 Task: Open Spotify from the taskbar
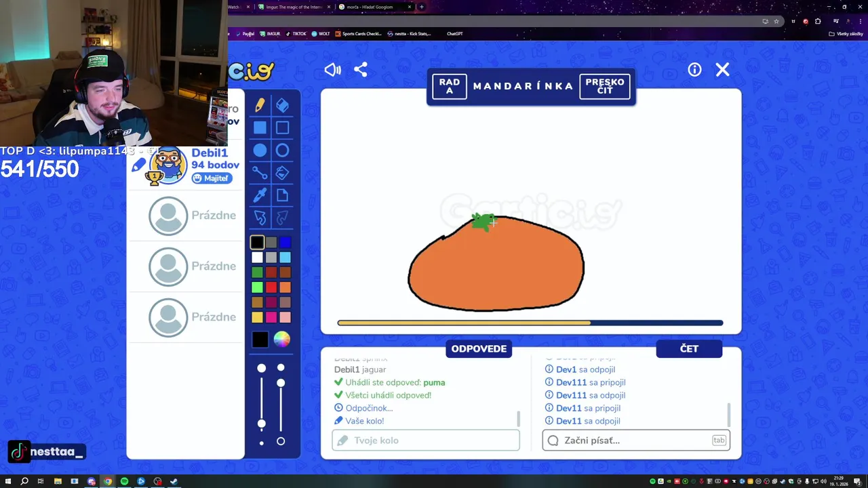click(124, 481)
